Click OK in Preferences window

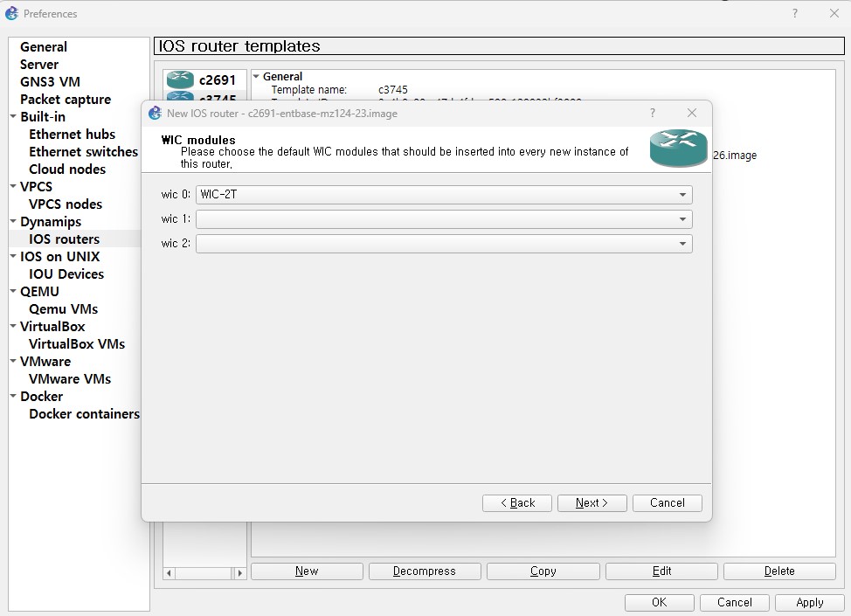[x=660, y=602]
